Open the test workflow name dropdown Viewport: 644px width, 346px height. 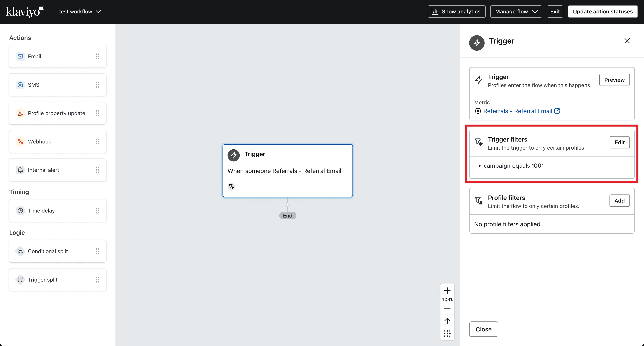coord(80,12)
